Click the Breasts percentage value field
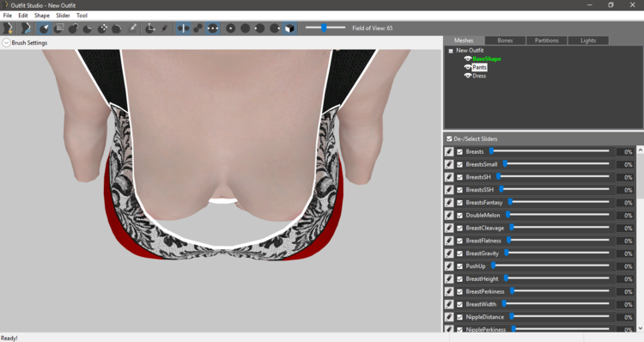644x342 pixels. pos(625,152)
